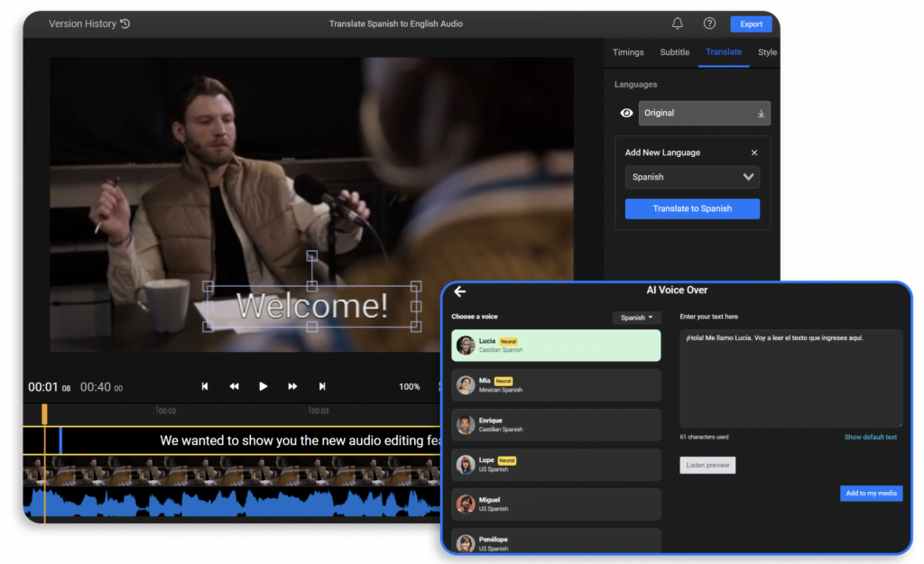
Task: Skip to the end of the video
Action: pyautogui.click(x=321, y=386)
